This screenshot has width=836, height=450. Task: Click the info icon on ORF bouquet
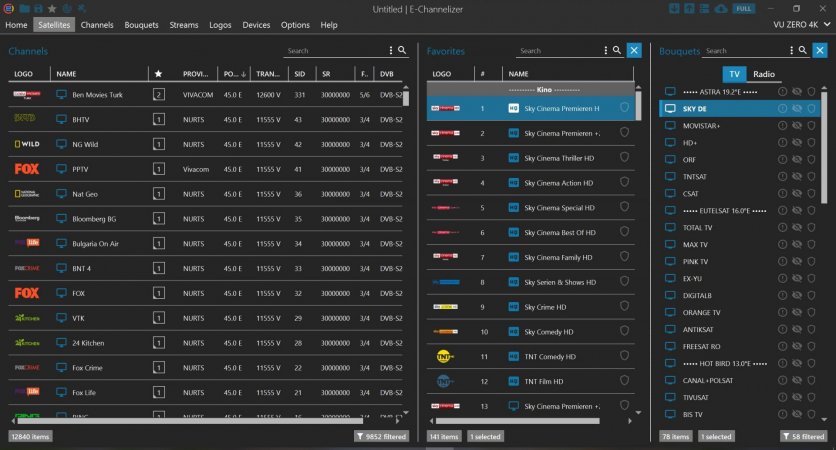782,159
